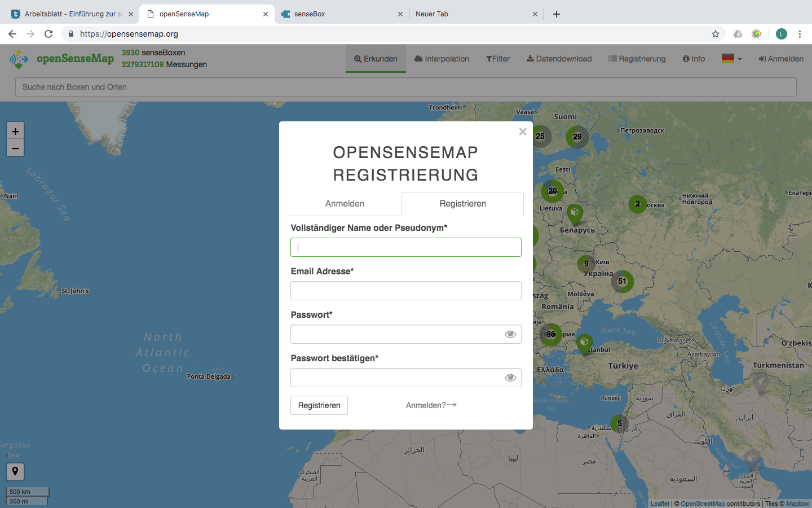Click senseBox marker over Belarus
The image size is (812, 508).
[x=575, y=214]
